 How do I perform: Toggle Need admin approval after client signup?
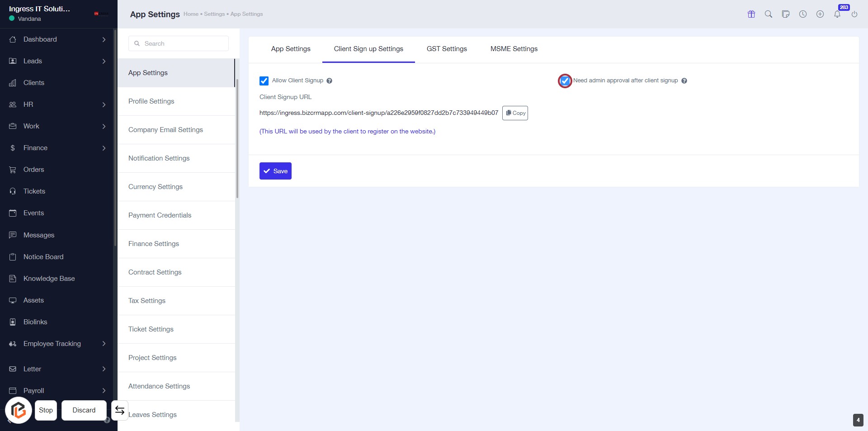(565, 81)
